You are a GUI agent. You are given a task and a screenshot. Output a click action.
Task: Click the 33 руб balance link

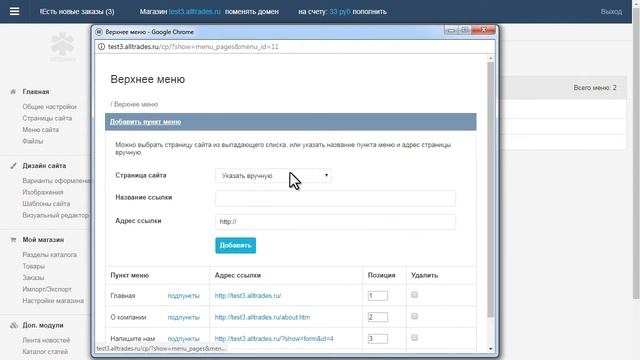(340, 11)
